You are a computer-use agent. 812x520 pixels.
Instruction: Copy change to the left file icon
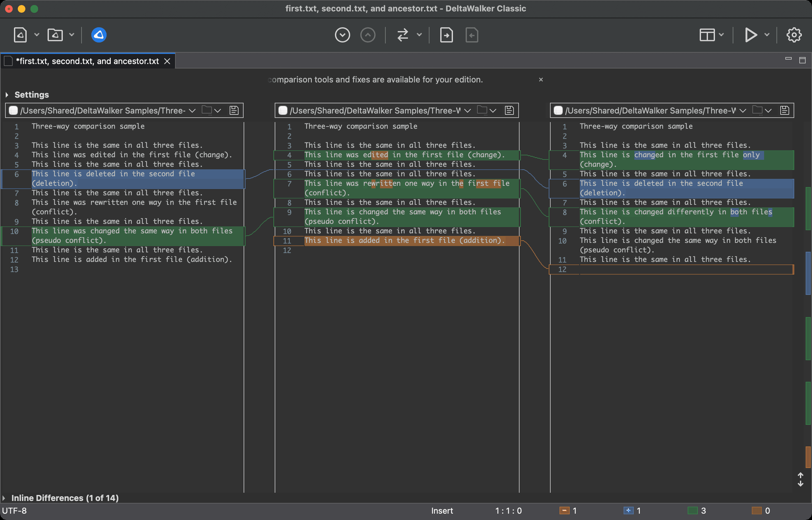point(472,35)
